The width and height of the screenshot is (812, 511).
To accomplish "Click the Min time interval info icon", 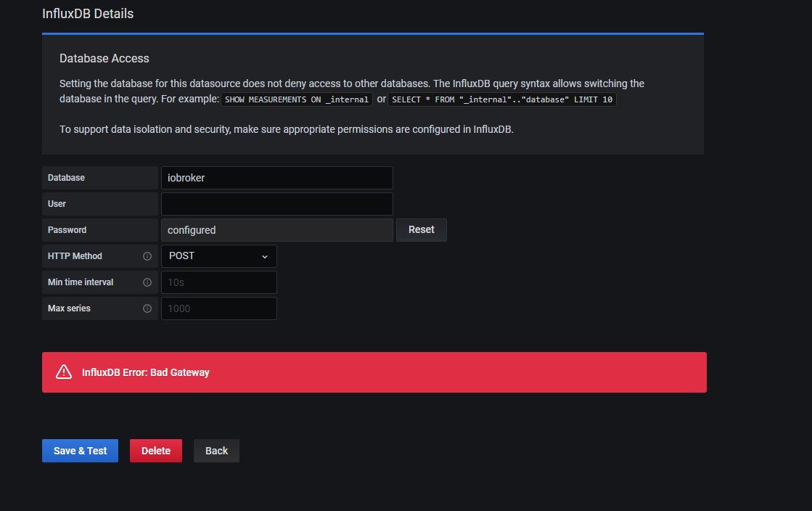I will pyautogui.click(x=147, y=282).
